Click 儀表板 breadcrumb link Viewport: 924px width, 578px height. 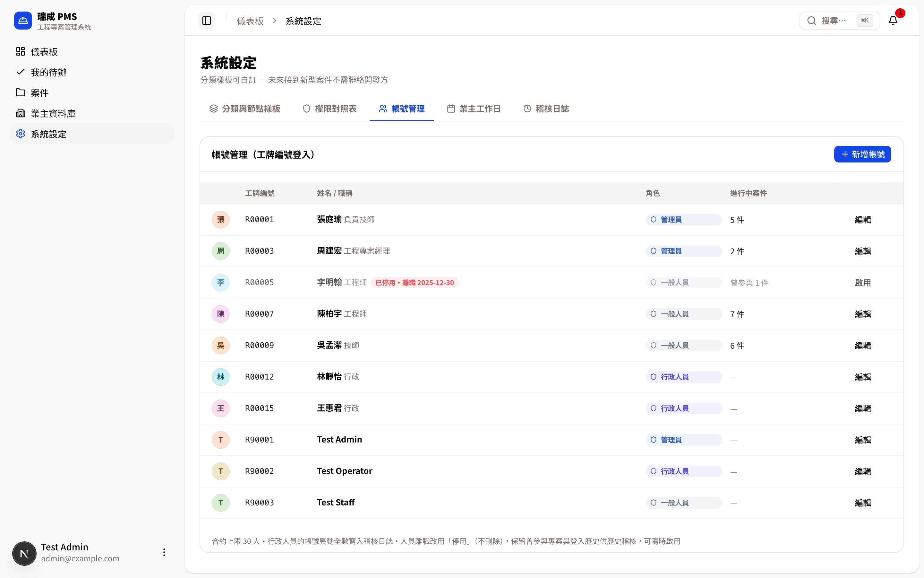tap(250, 21)
